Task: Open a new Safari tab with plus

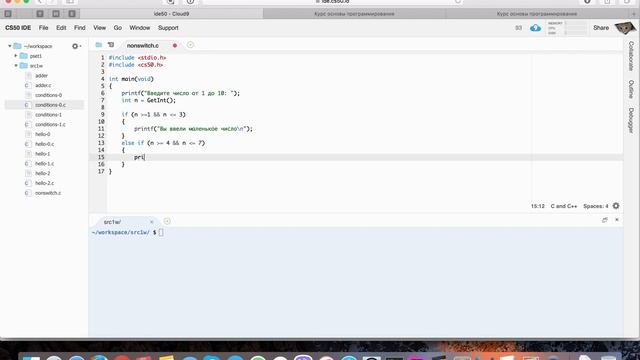Action: 634,13
